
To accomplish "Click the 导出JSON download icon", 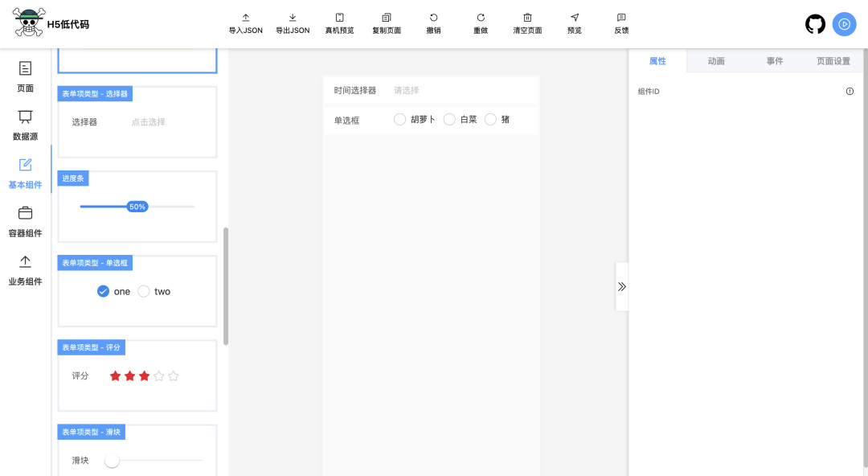I will 293,18.
